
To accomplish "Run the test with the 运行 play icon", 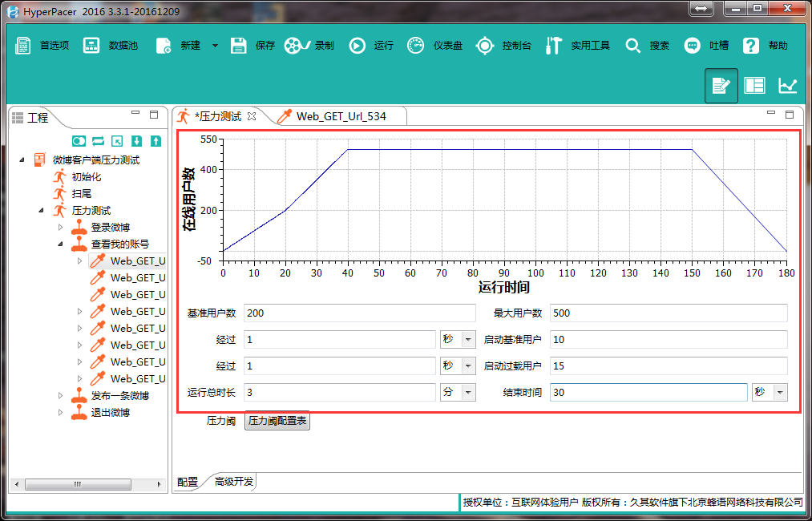I will [357, 46].
